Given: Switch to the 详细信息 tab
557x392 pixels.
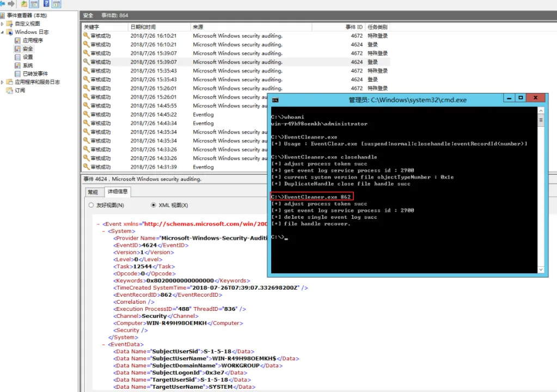Looking at the screenshot, I should point(118,192).
